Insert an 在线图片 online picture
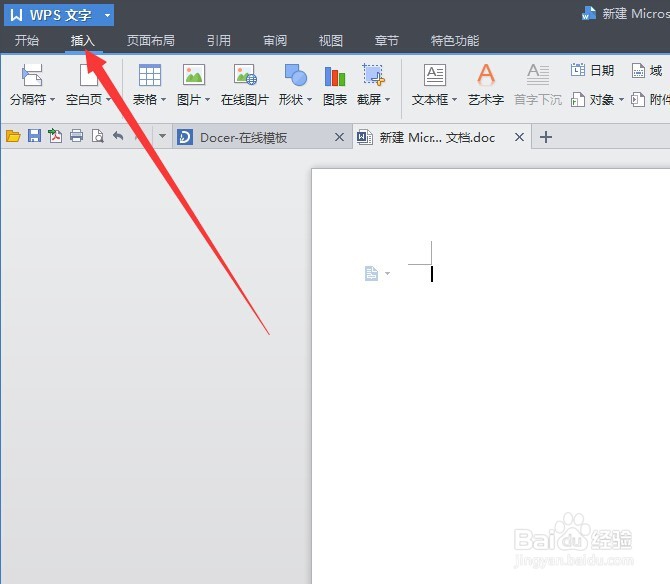 click(x=245, y=85)
